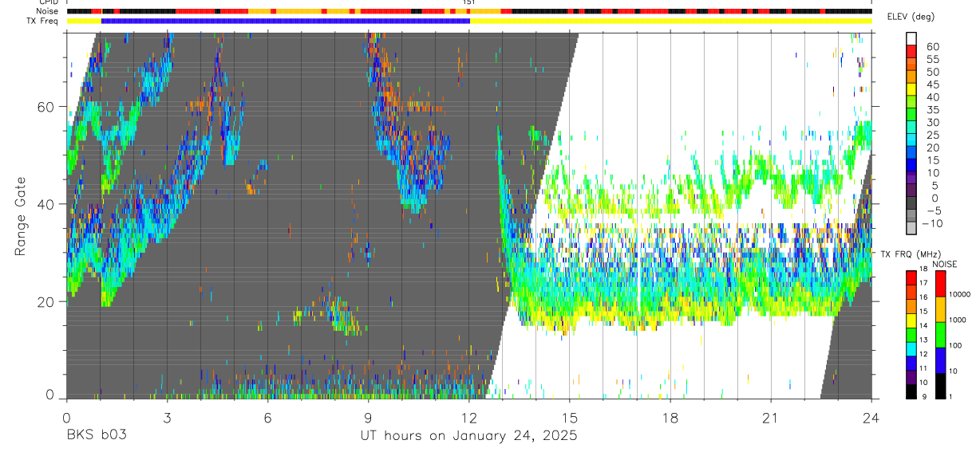Image resolution: width=980 pixels, height=452 pixels.
Task: Click the 'ELEV (deg)' colorbar title
Action: (x=911, y=18)
